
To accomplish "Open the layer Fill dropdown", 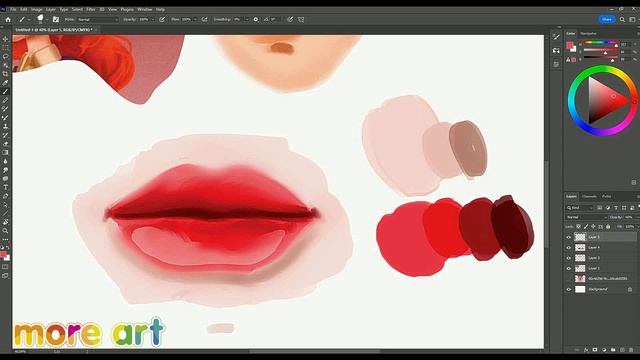I will coord(638,227).
